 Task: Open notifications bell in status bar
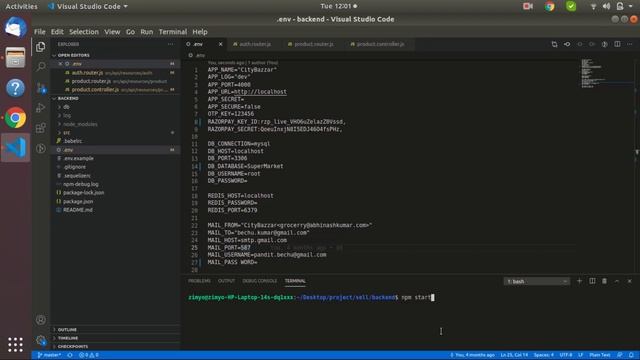click(631, 355)
